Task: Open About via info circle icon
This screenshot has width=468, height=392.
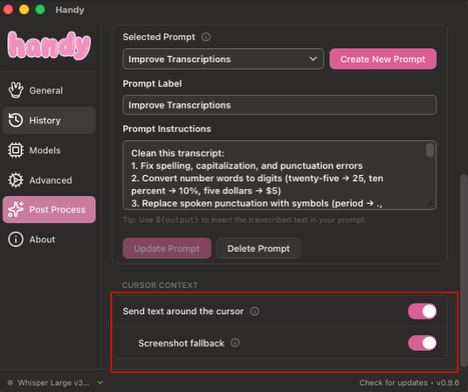Action: point(16,239)
